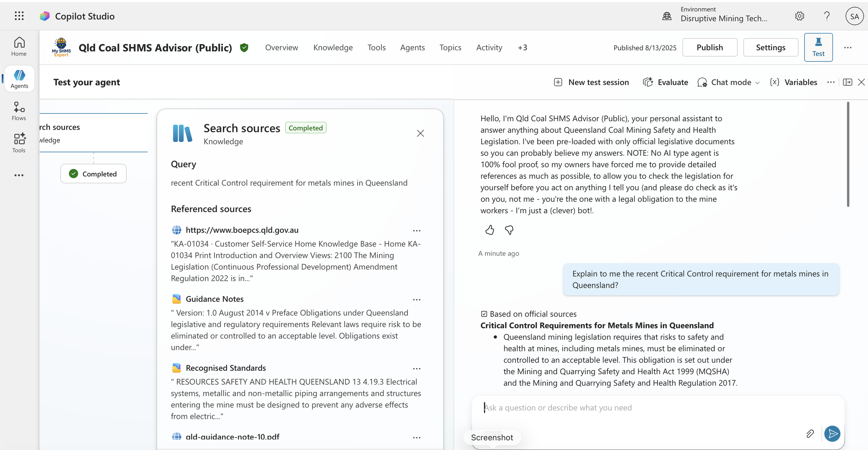Click the chat pane vertical scrollbar
The width and height of the screenshot is (868, 450).
pyautogui.click(x=848, y=154)
